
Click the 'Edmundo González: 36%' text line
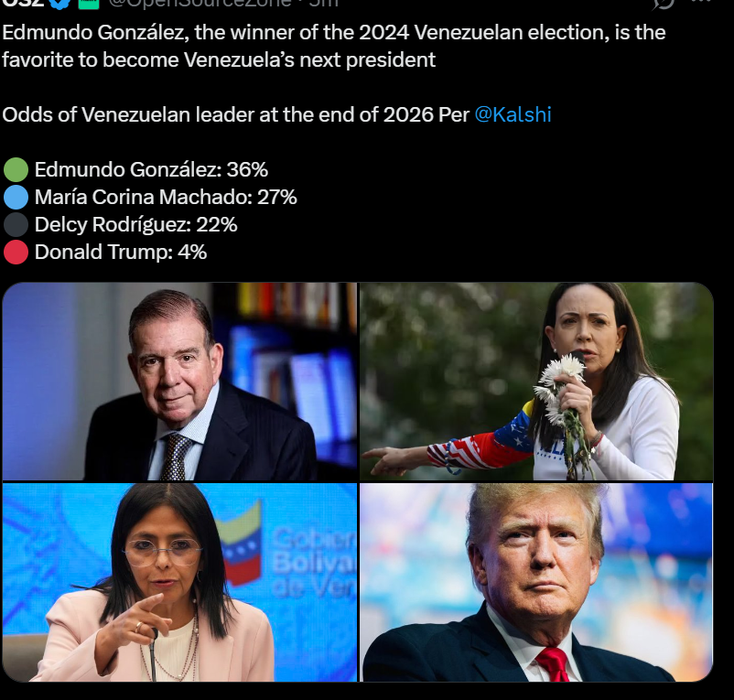tap(151, 170)
